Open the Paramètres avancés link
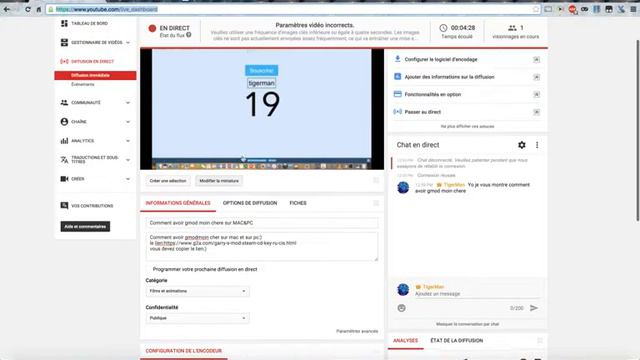This screenshot has height=360, width=640. [x=357, y=331]
